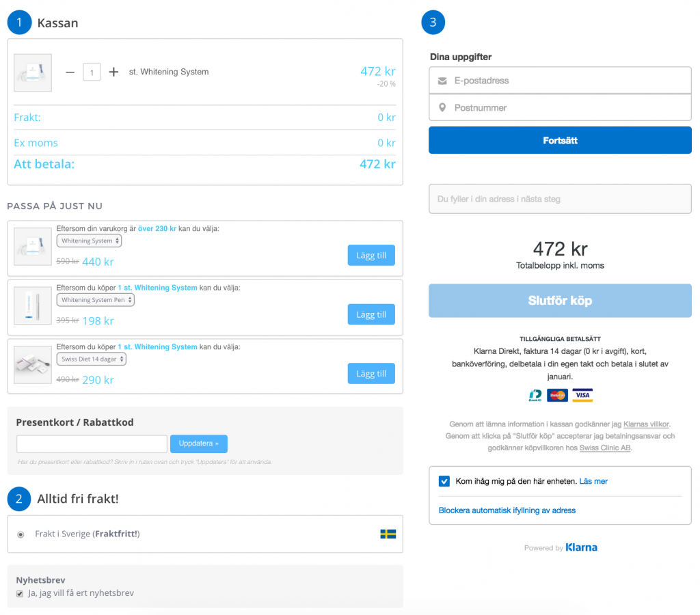The image size is (700, 615).
Task: Click the Swedish flag icon
Action: click(388, 534)
